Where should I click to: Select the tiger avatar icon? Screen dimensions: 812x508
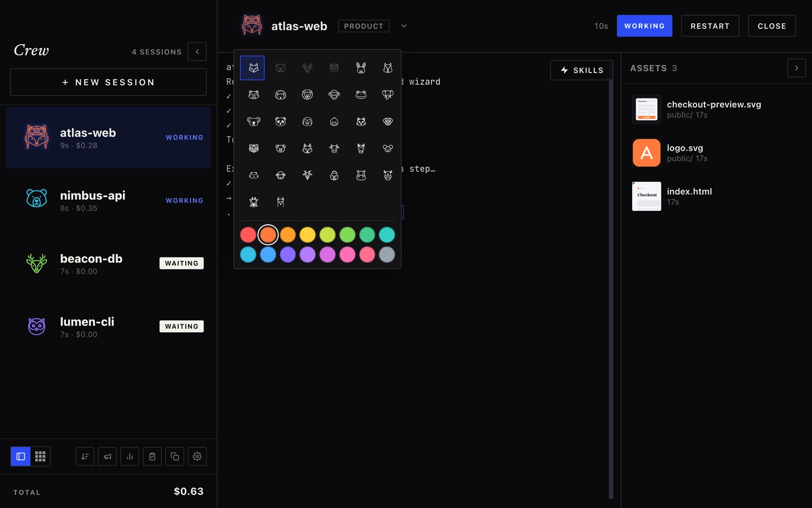[253, 149]
